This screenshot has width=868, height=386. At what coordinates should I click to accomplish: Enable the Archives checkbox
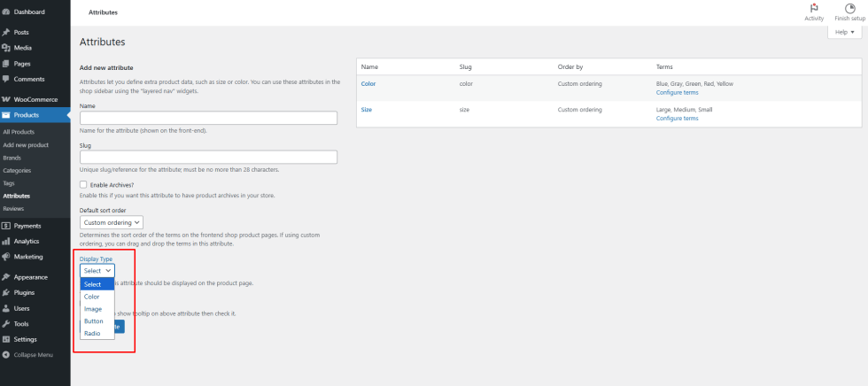[84, 184]
